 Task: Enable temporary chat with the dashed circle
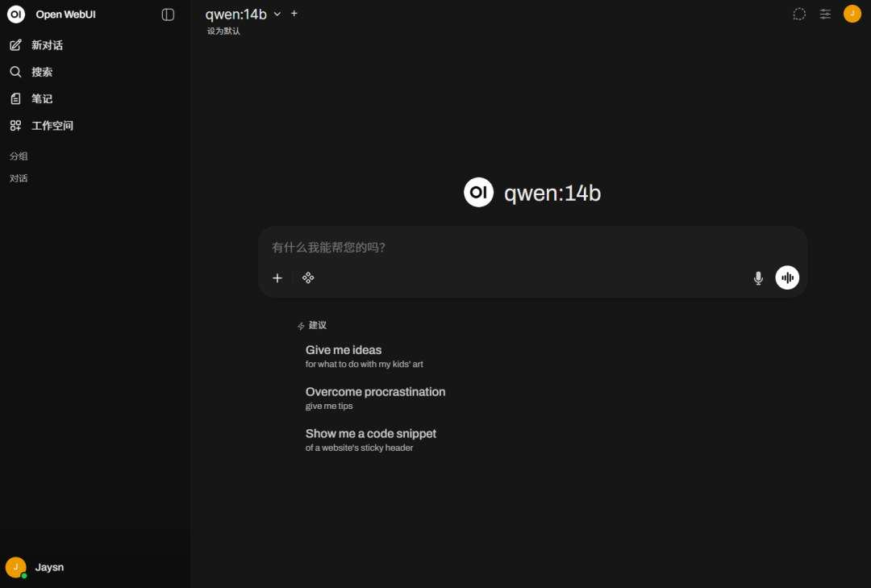pyautogui.click(x=798, y=14)
